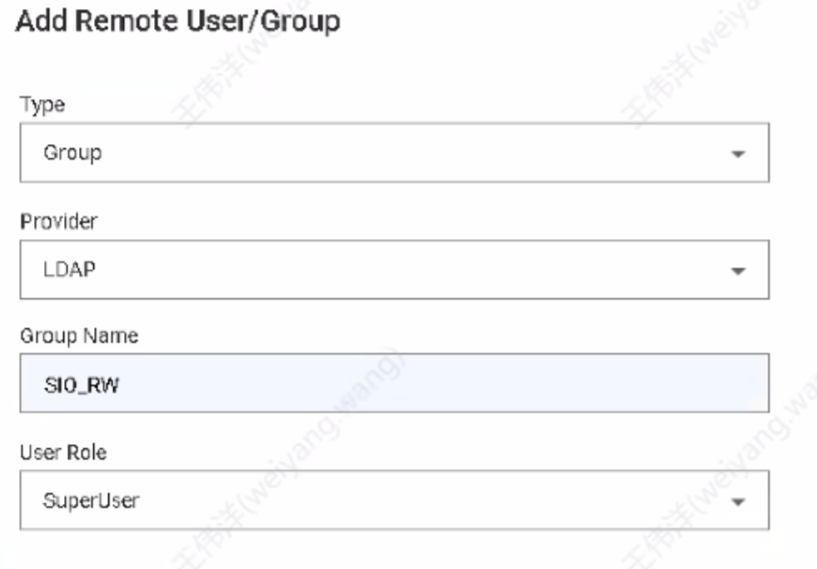
Task: Click the SIO_RW text in Group Name
Action: pos(81,384)
